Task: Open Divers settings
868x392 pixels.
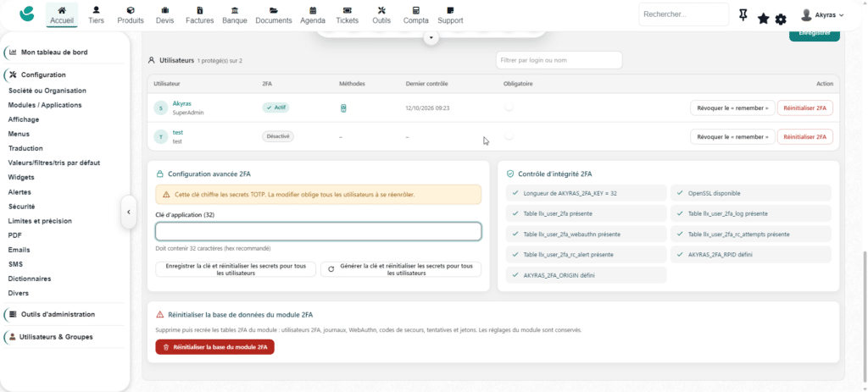Action: 19,293
